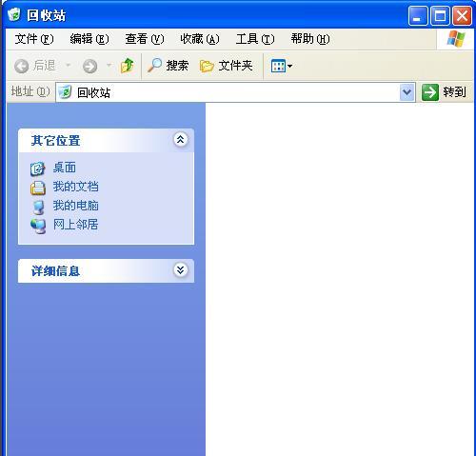The height and width of the screenshot is (456, 476).
Task: Open the address bar dropdown arrow
Action: tap(407, 92)
